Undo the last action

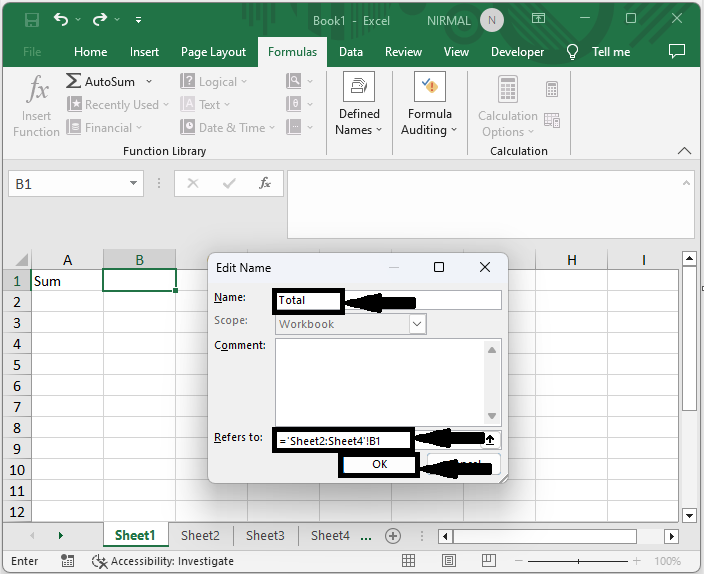61,19
